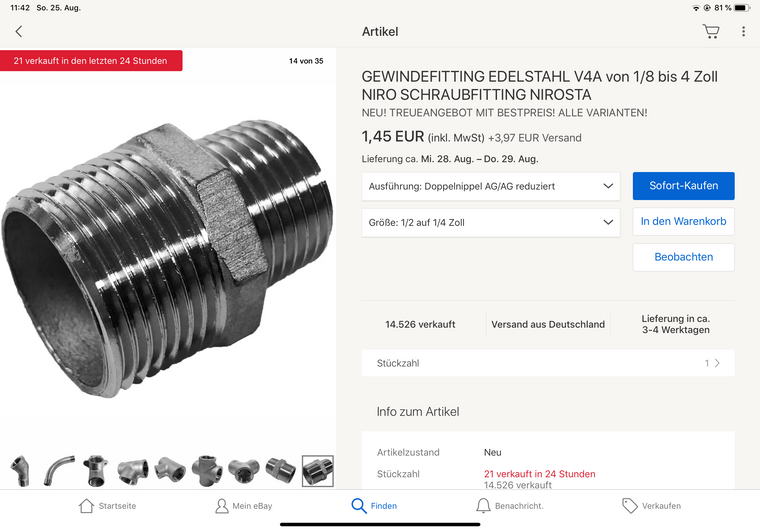This screenshot has width=760, height=531.
Task: Tap the back arrow icon
Action: 18,32
